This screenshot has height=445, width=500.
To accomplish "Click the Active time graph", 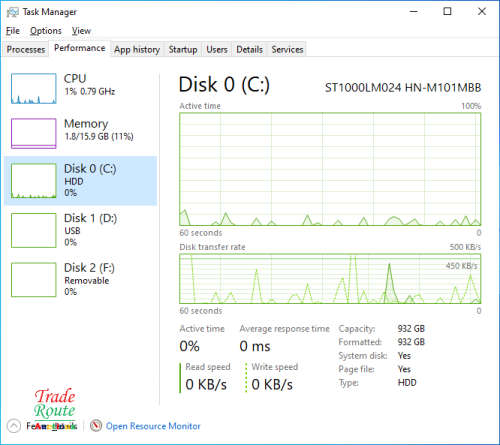I will tap(330, 169).
